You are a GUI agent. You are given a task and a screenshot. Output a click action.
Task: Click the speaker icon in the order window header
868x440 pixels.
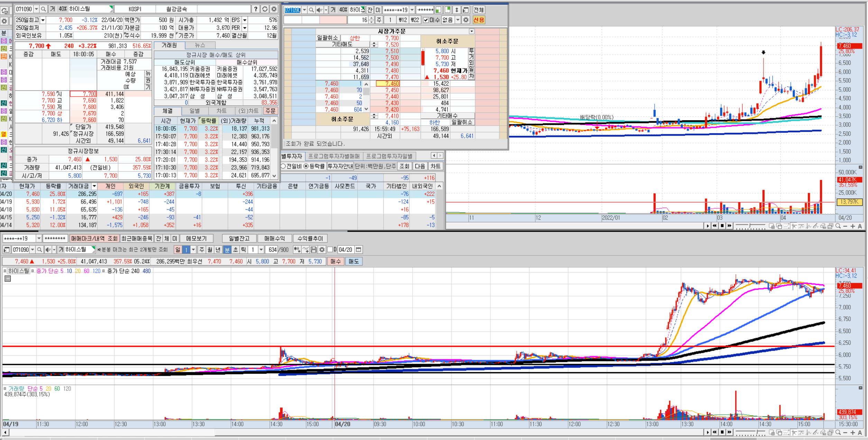[x=319, y=10]
